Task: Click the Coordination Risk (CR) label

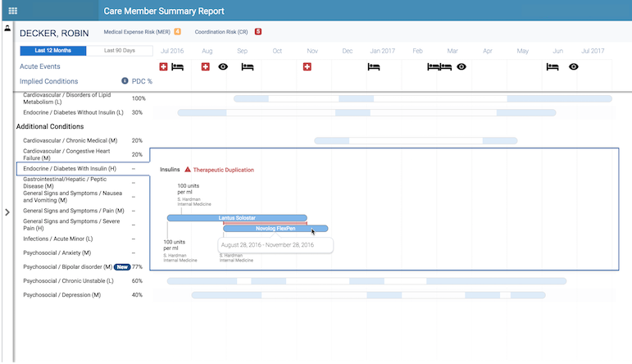Action: coord(221,32)
